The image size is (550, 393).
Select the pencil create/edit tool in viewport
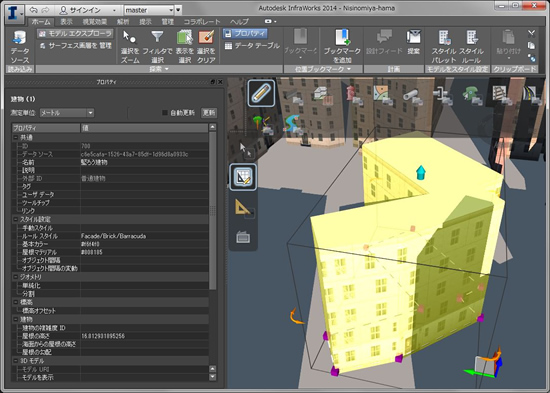261,93
